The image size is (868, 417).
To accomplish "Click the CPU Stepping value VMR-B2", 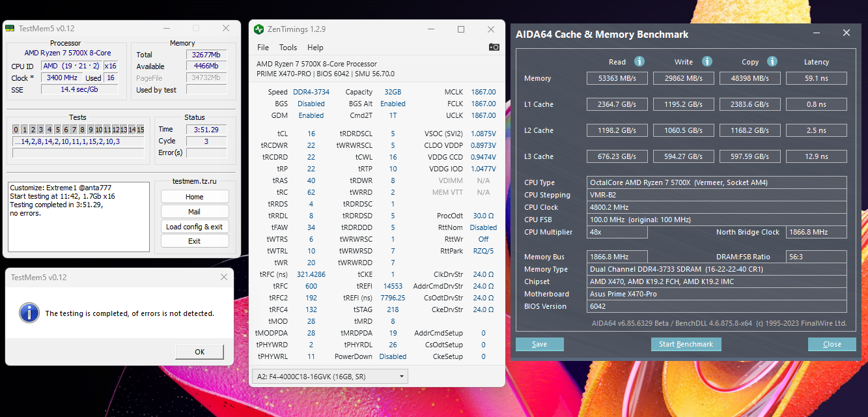I will (x=717, y=195).
